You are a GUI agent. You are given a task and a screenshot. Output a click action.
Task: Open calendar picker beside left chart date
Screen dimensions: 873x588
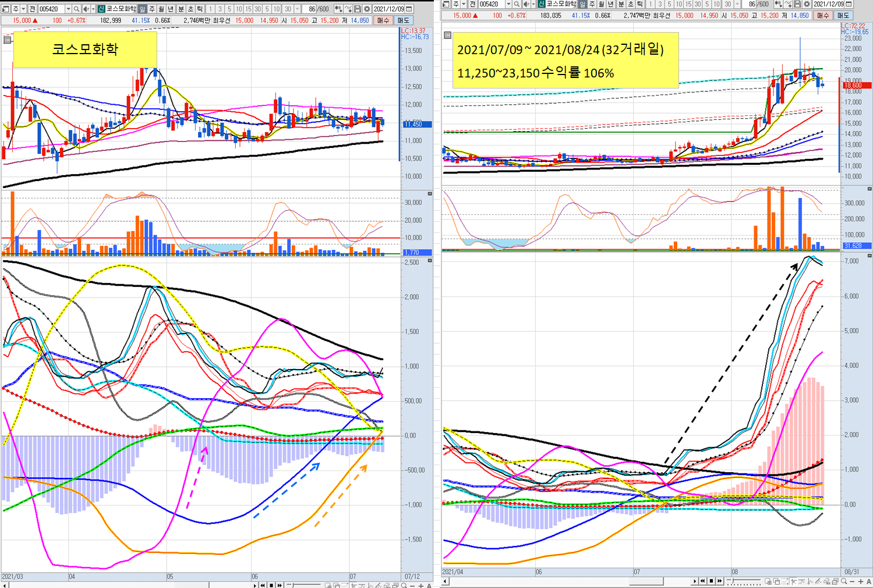click(x=409, y=9)
